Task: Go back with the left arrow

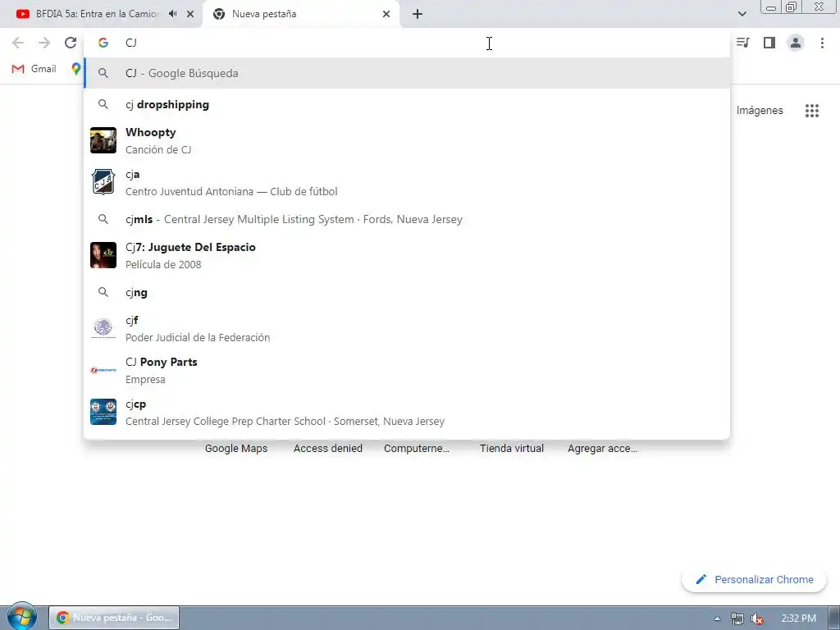Action: (x=18, y=43)
